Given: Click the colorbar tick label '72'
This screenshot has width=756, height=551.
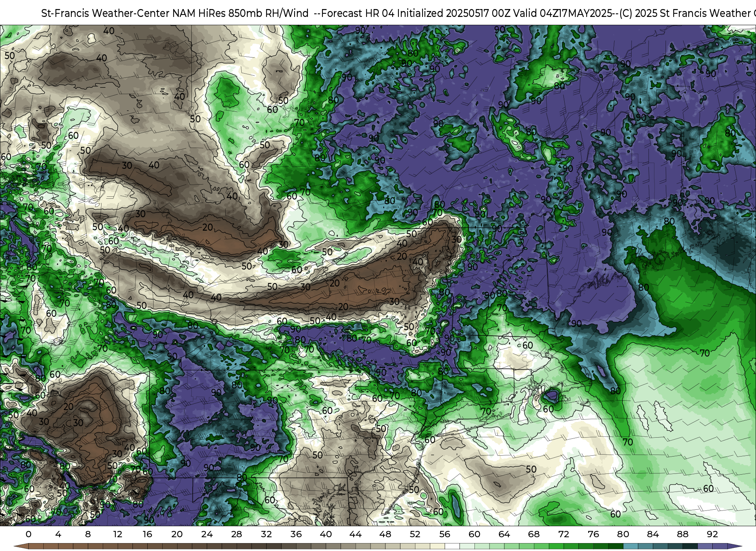Looking at the screenshot, I should (x=563, y=534).
